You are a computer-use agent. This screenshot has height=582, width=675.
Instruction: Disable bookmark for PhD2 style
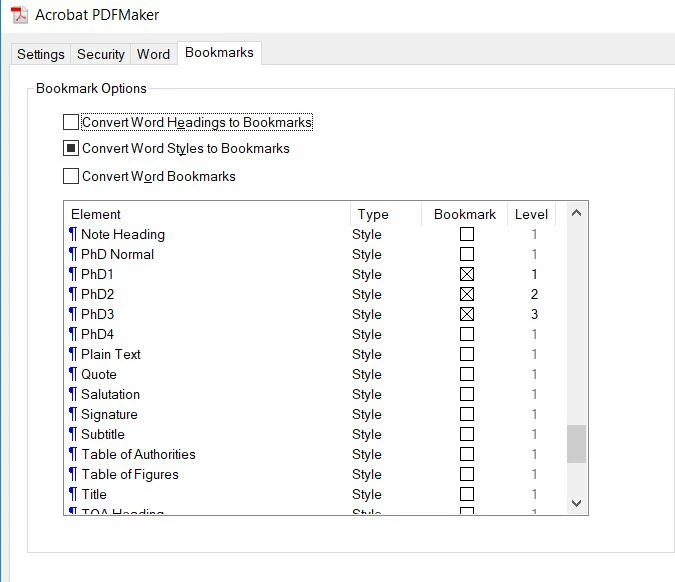pos(467,294)
